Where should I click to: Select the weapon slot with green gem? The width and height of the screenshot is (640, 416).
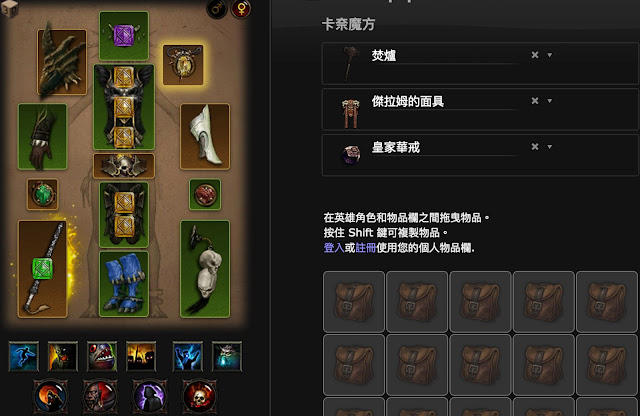tap(42, 269)
